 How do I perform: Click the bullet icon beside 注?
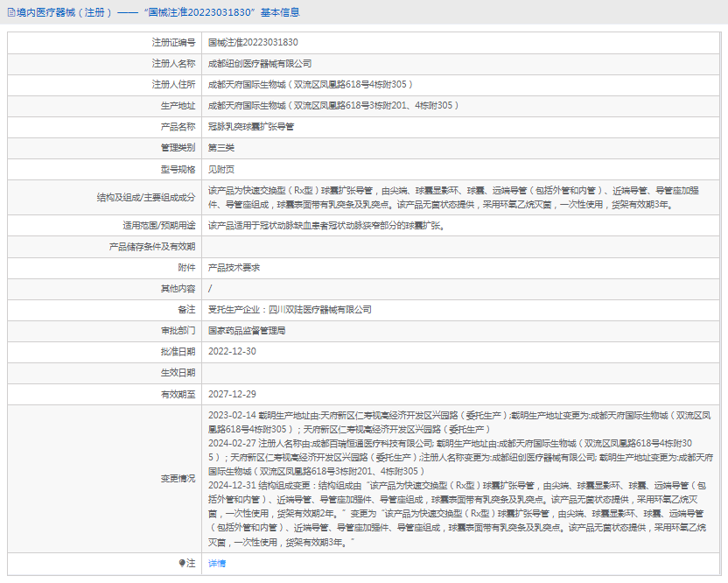tap(182, 563)
